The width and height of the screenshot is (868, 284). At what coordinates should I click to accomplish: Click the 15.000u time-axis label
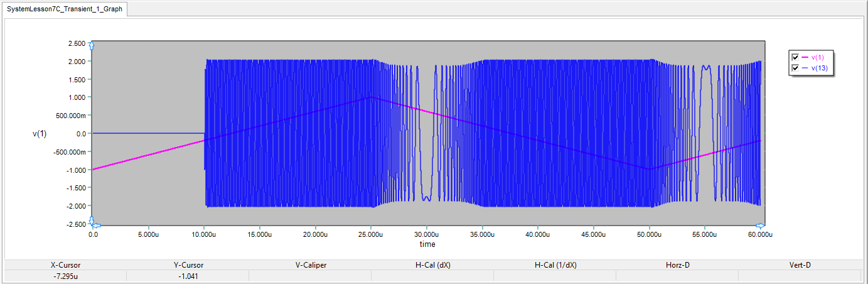(259, 234)
